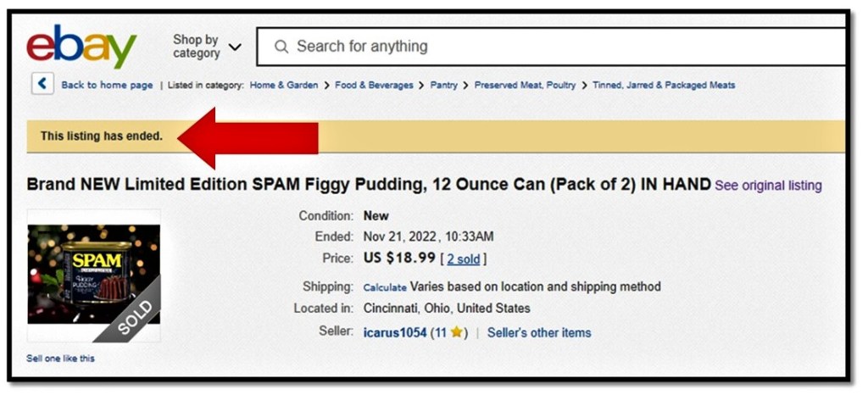Select the Pantry breadcrumb link
The image size is (868, 395).
point(442,85)
